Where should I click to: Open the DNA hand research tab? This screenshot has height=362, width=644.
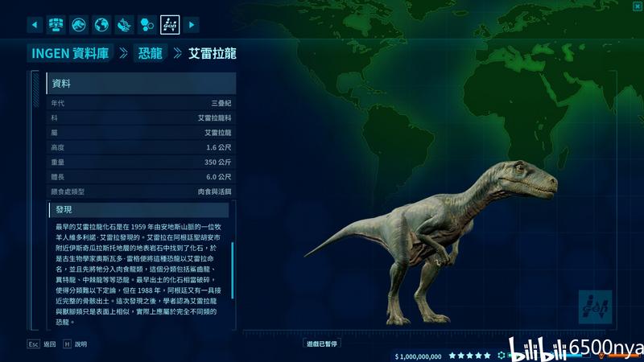click(x=124, y=25)
